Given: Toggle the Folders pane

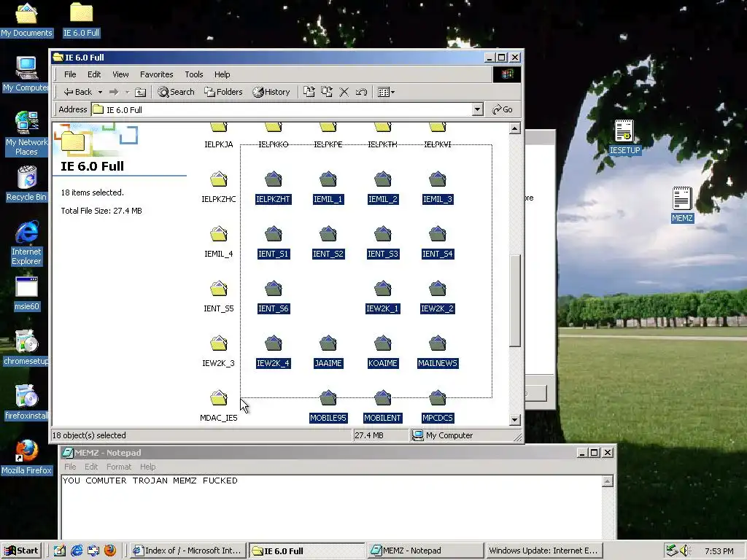Looking at the screenshot, I should pos(223,92).
